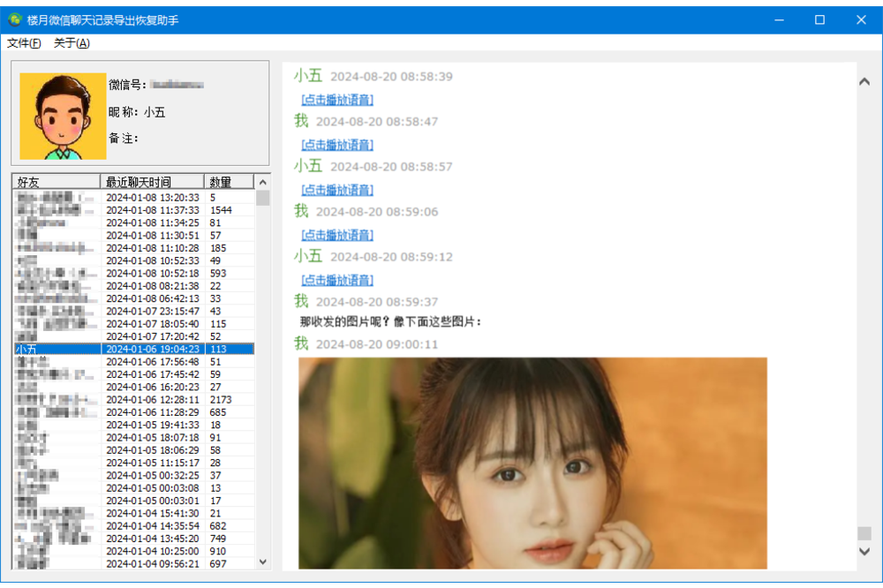
Task: Select the 小五 row in the friend list
Action: tap(132, 349)
